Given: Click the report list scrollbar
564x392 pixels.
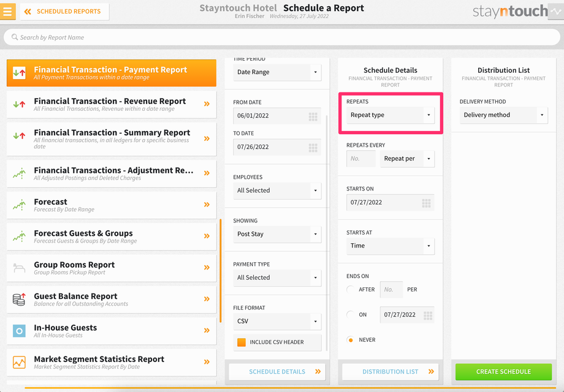Looking at the screenshot, I should tap(221, 271).
